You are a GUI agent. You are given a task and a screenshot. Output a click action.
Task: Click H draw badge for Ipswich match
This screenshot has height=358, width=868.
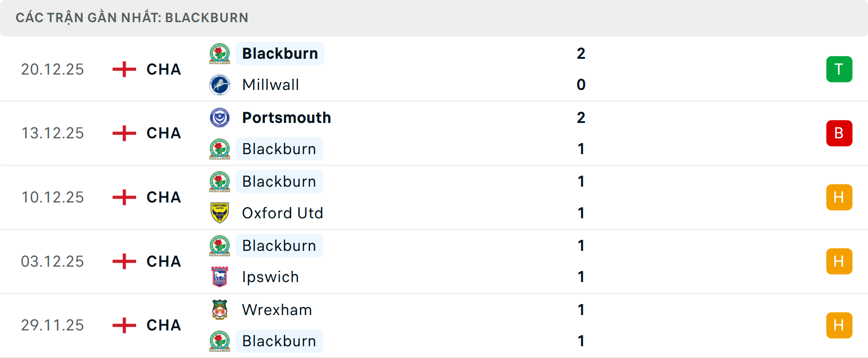(839, 261)
